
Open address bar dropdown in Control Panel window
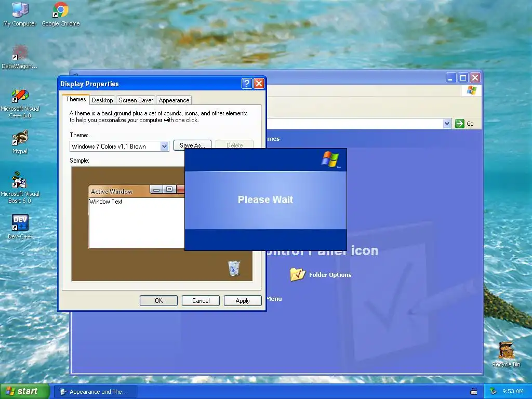coord(447,124)
